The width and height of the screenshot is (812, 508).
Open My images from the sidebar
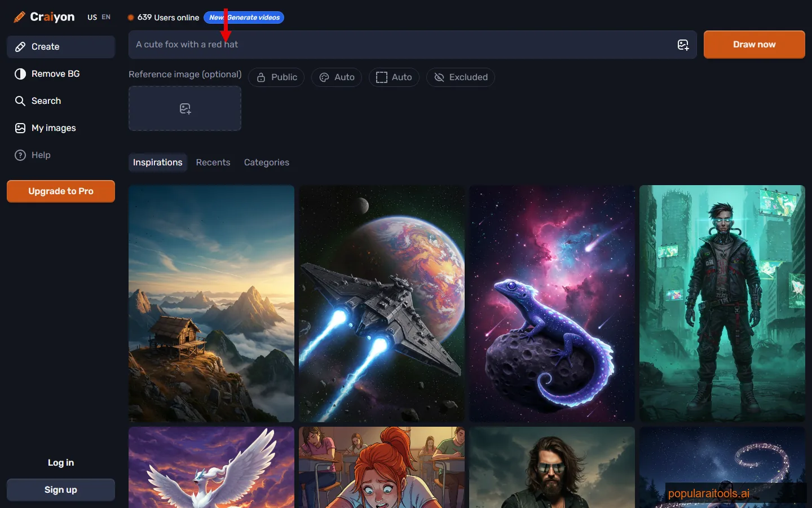pos(54,128)
